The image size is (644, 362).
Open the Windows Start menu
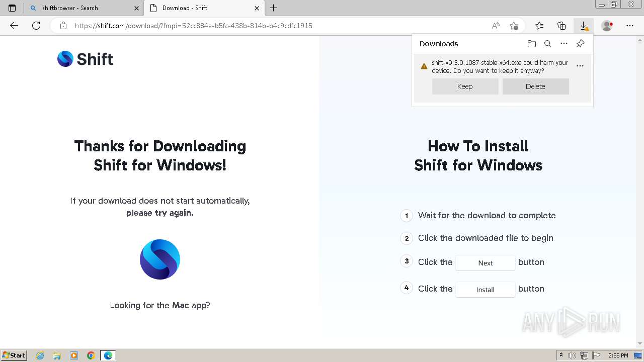click(x=14, y=355)
